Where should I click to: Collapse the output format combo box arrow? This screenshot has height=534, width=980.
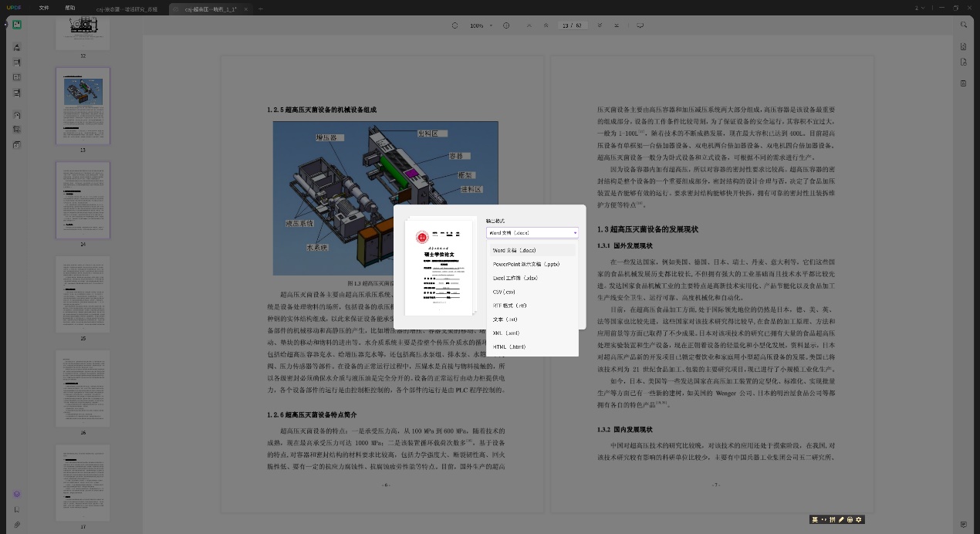coord(575,232)
